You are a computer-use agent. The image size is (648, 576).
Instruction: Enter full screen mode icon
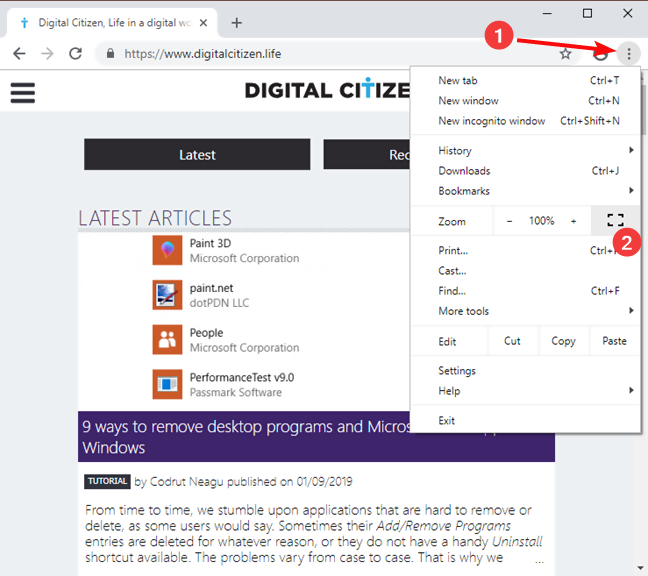click(x=615, y=220)
